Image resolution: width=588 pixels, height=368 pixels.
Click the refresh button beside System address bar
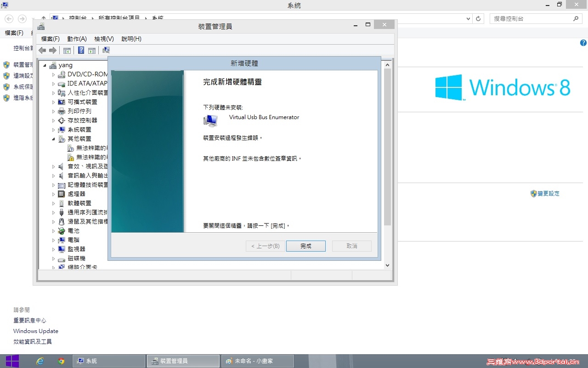click(x=478, y=19)
